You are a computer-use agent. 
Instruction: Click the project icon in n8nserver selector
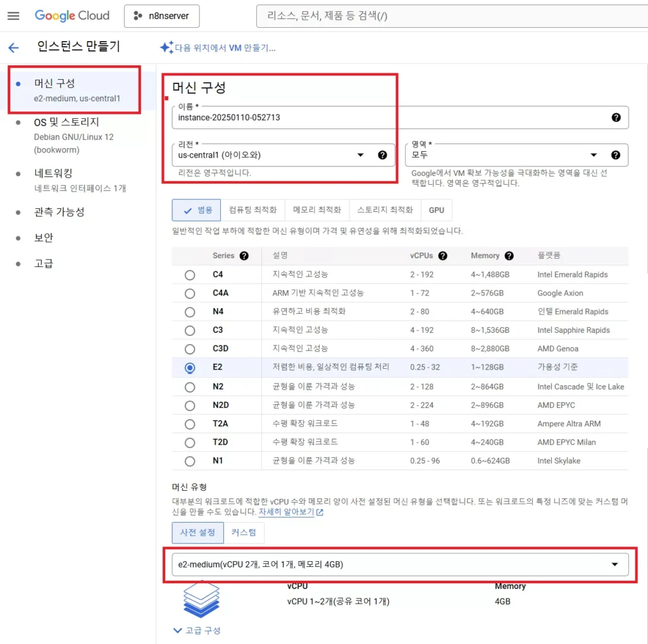click(x=137, y=16)
